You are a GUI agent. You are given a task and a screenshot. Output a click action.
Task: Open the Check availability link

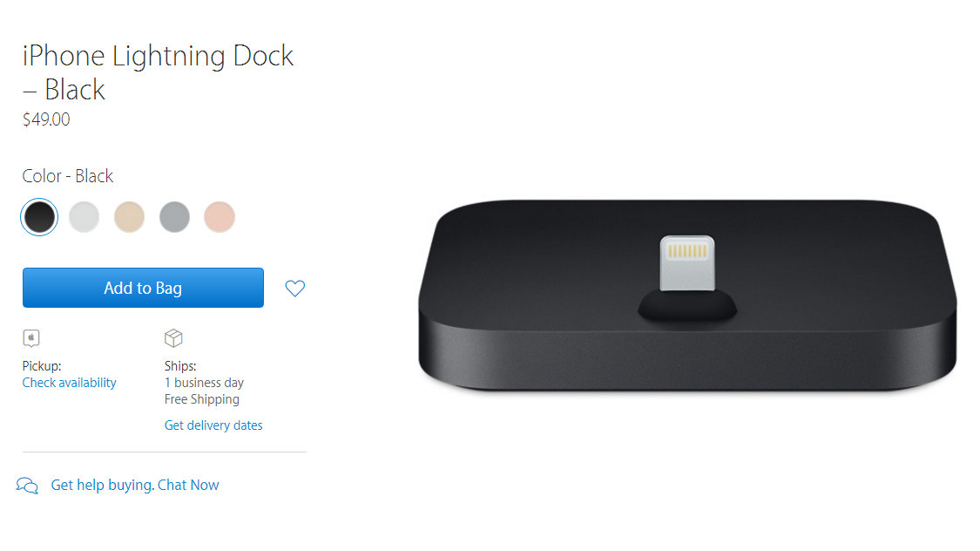[70, 383]
